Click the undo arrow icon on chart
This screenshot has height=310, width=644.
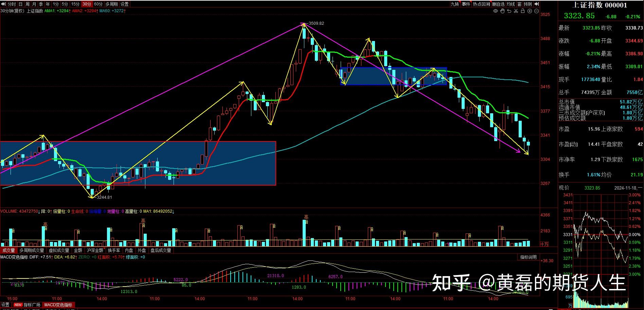[x=509, y=11]
